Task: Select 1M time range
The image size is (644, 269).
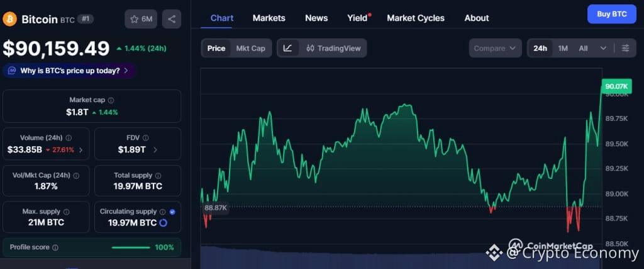Action: click(x=563, y=48)
